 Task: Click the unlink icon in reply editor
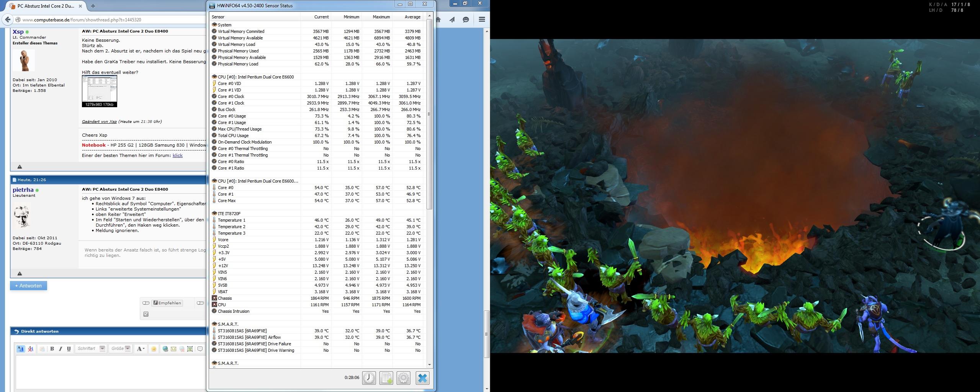tap(182, 349)
